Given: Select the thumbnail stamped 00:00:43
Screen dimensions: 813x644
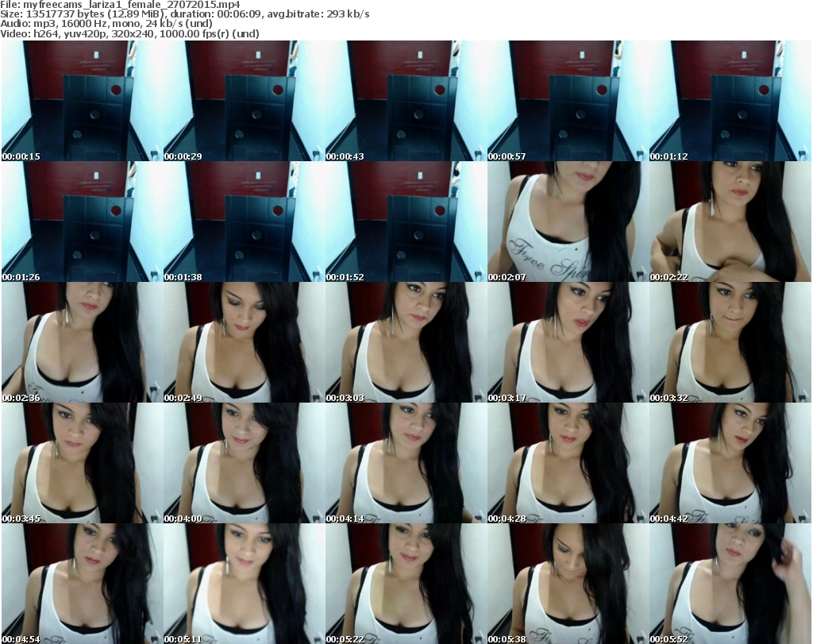Looking at the screenshot, I should pyautogui.click(x=406, y=101).
